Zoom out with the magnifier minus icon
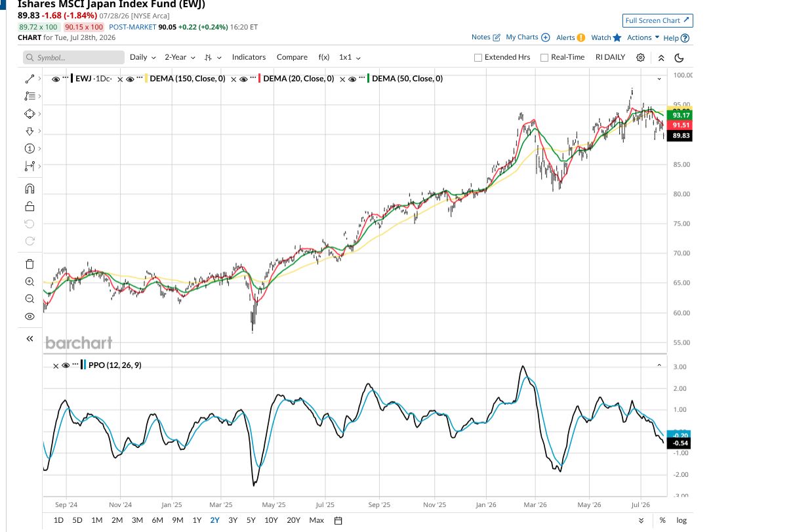The image size is (793, 532). (30, 298)
